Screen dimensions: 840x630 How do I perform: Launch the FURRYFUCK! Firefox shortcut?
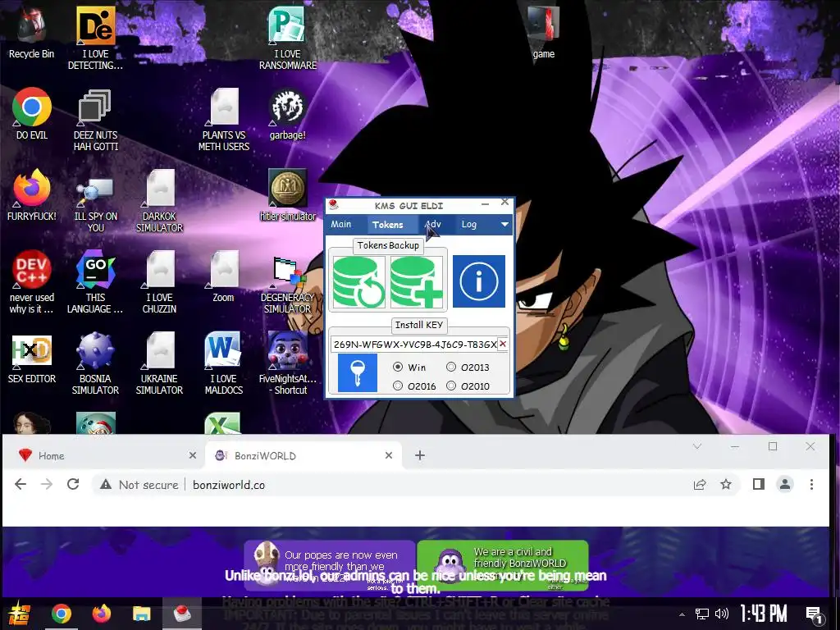pos(32,195)
